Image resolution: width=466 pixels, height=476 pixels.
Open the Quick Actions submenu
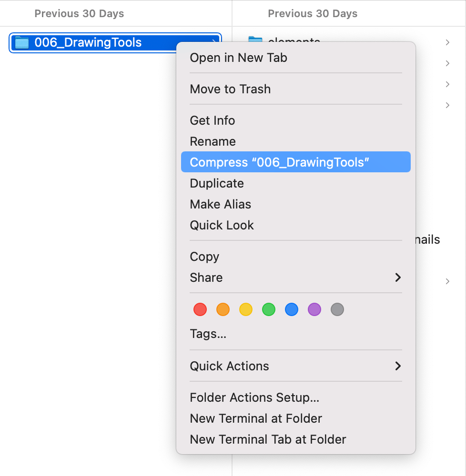pyautogui.click(x=295, y=366)
